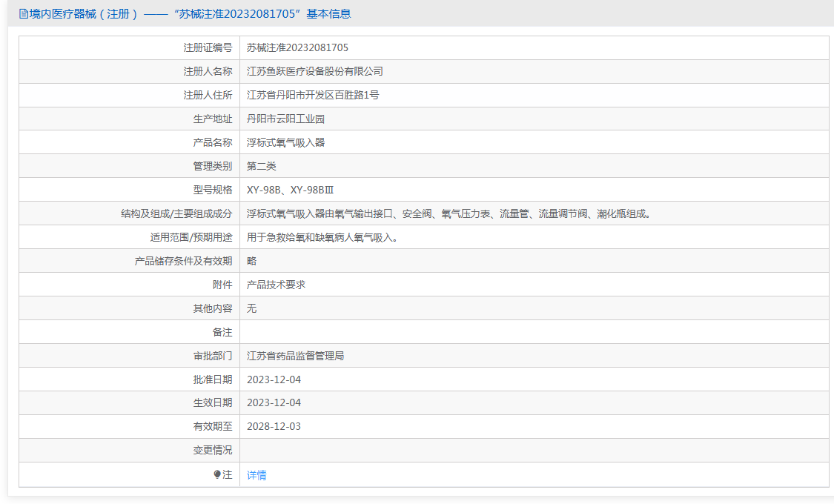Select expiry date 2028-12-03
Image resolution: width=834 pixels, height=504 pixels.
click(x=274, y=426)
